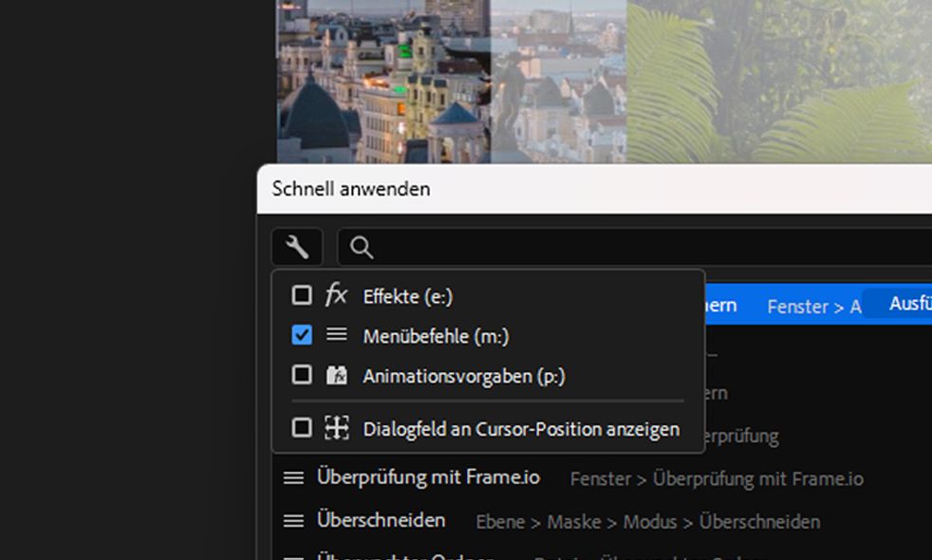This screenshot has width=932, height=560.
Task: Click the menu icon beside Überprüfung mit Frame.io
Action: click(294, 478)
